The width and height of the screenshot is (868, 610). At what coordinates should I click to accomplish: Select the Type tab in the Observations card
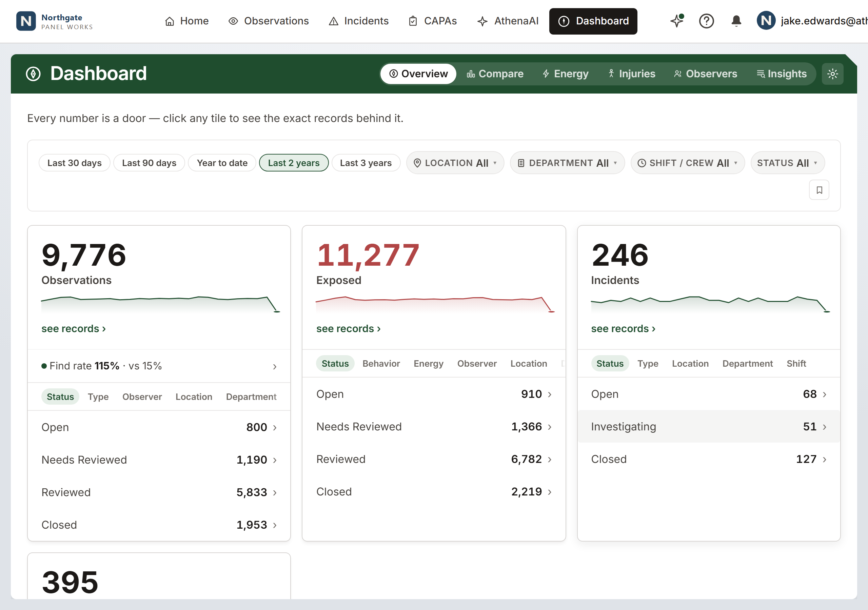point(98,397)
